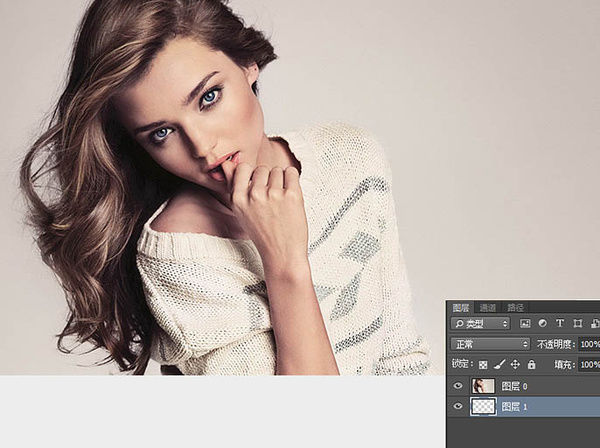Filter layers by smart object icon
Screen dimensions: 600x448
[x=595, y=324]
